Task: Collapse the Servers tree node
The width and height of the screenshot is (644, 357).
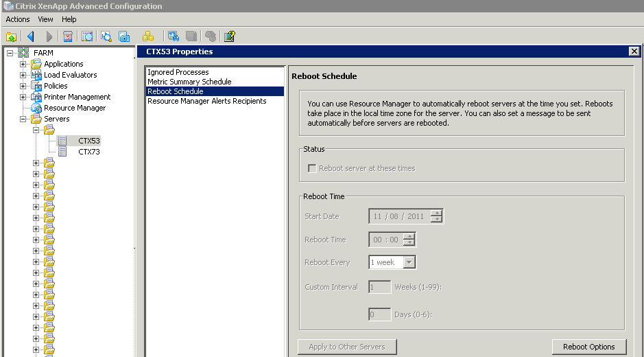Action: (x=23, y=119)
